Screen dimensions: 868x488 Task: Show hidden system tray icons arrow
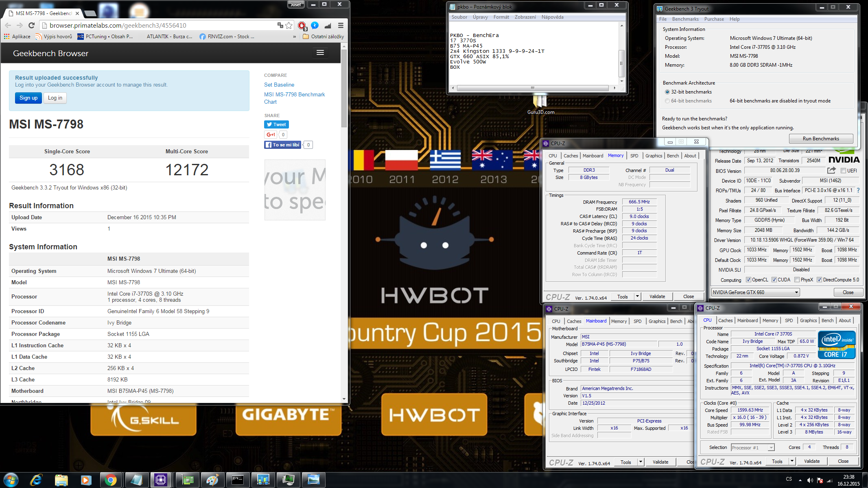click(x=800, y=480)
